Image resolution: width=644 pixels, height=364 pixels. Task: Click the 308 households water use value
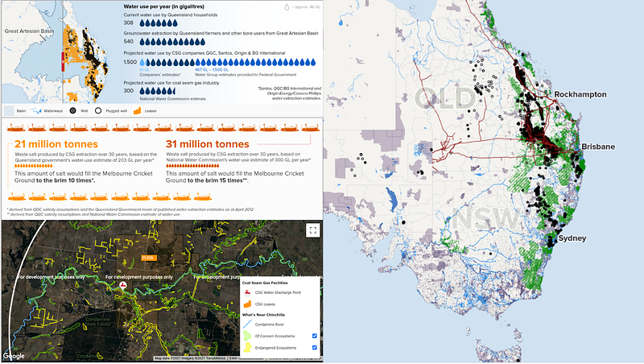tap(129, 23)
